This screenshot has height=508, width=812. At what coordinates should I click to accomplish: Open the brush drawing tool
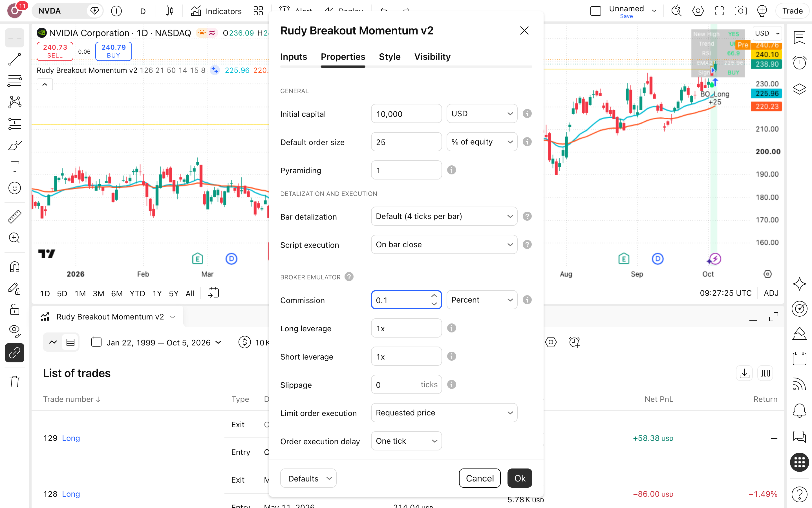click(14, 145)
